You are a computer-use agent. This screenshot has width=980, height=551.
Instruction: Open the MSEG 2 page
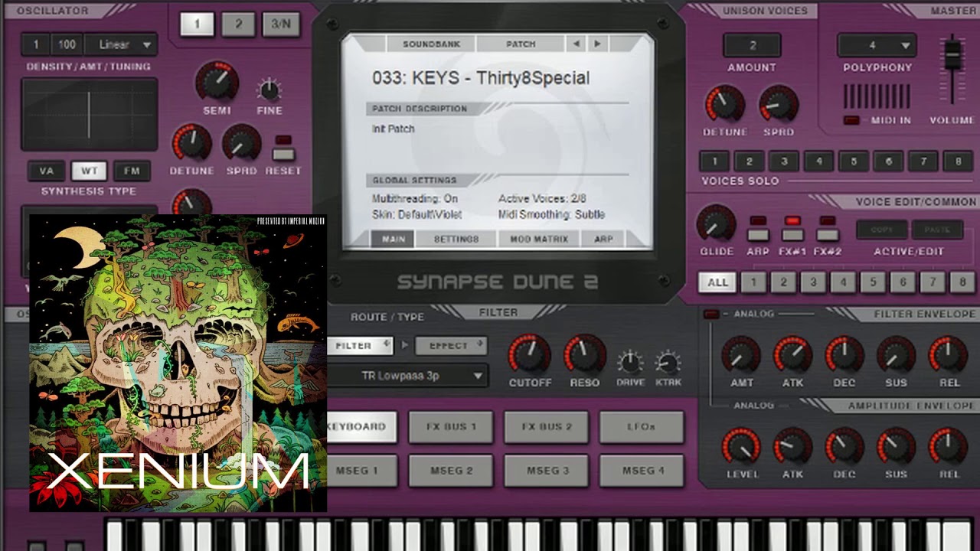451,471
